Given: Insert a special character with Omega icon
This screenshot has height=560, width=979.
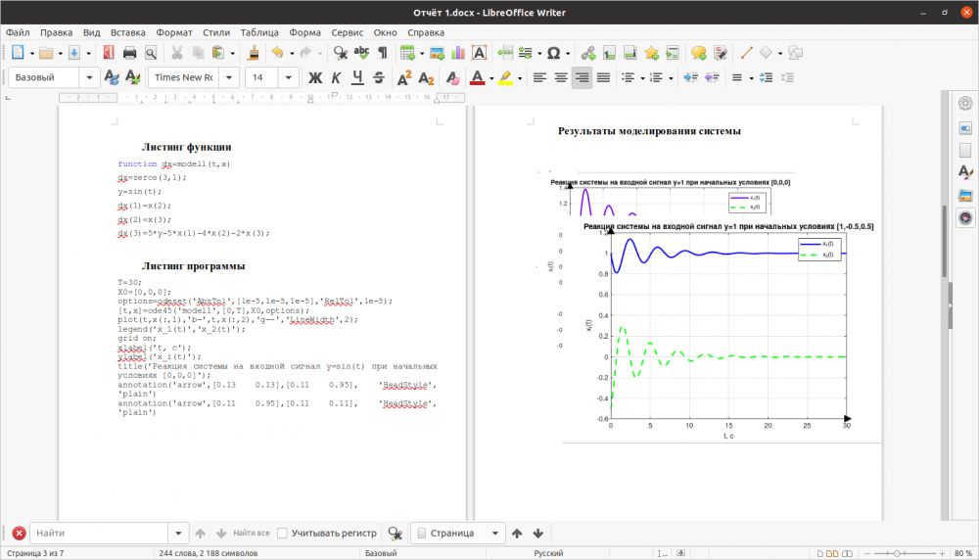Looking at the screenshot, I should tap(553, 53).
